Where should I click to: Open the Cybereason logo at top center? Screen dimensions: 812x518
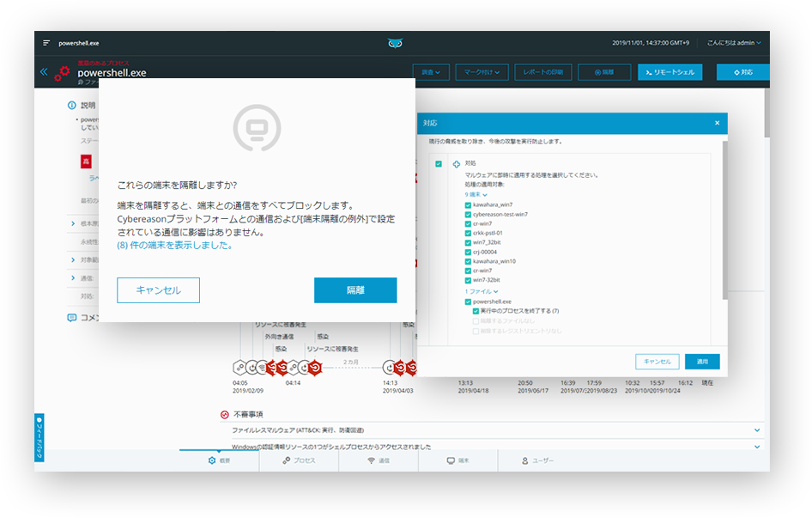point(395,42)
